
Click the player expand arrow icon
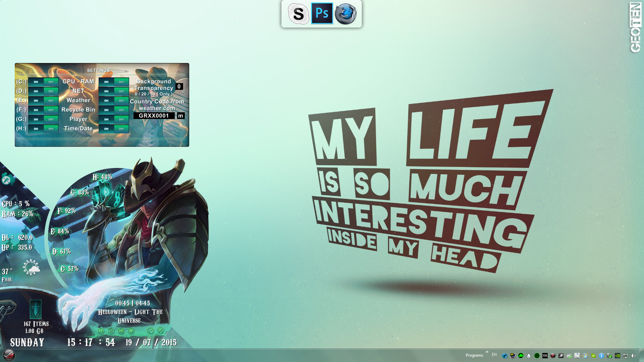(150, 331)
